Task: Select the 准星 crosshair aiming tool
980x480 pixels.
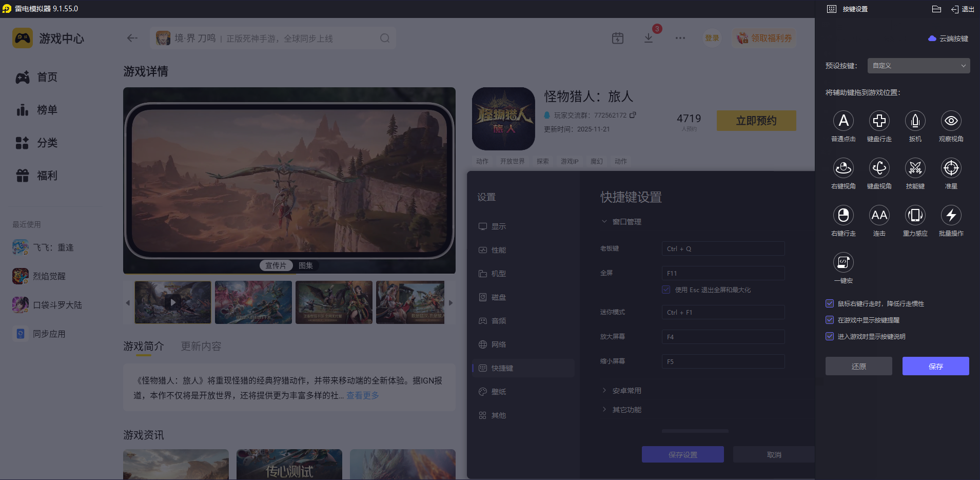Action: (x=951, y=168)
